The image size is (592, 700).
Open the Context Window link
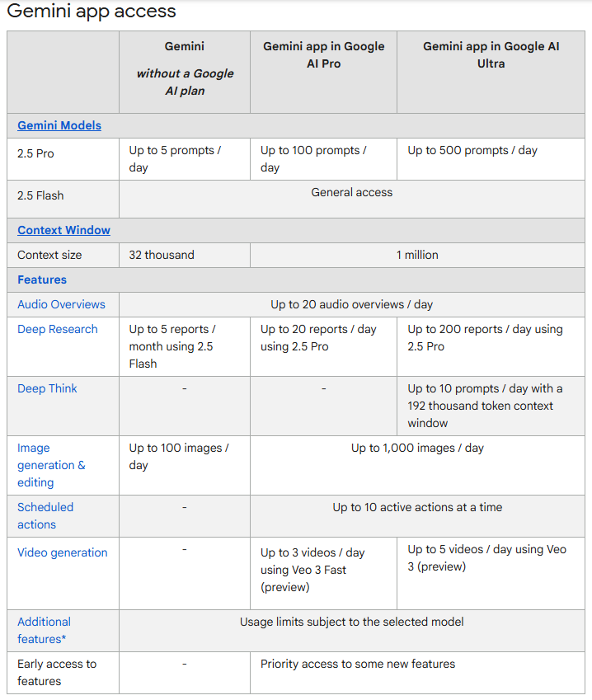click(63, 230)
